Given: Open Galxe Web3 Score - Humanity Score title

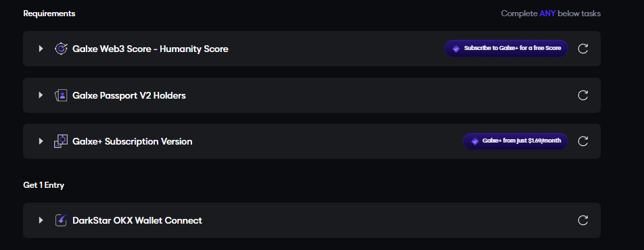Looking at the screenshot, I should pos(150,49).
